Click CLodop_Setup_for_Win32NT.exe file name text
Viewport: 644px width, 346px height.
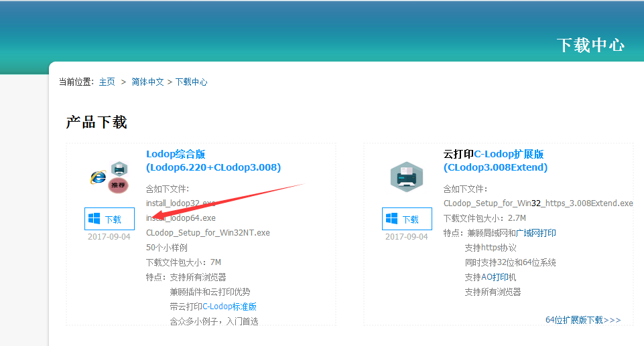[x=208, y=233]
